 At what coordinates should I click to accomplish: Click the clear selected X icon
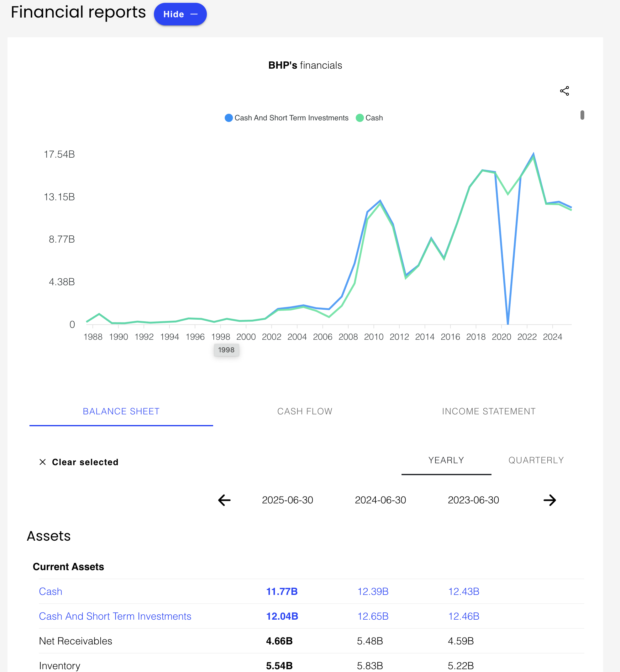point(43,462)
